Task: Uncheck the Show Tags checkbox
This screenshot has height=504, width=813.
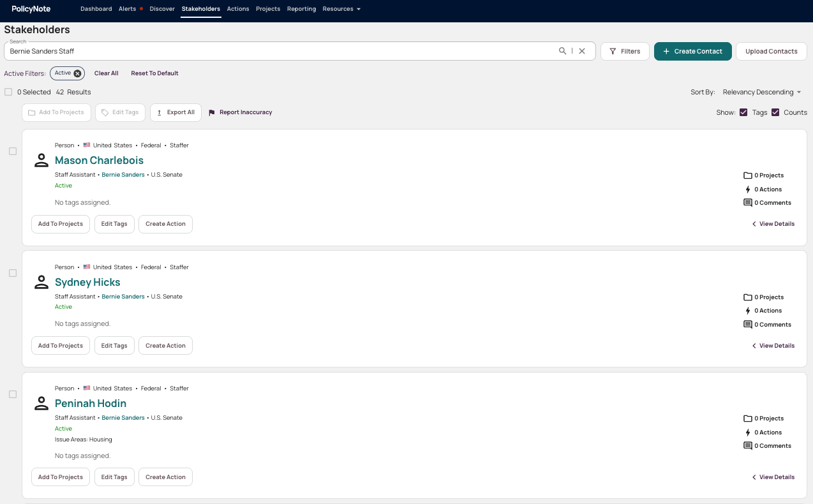Action: (x=743, y=112)
